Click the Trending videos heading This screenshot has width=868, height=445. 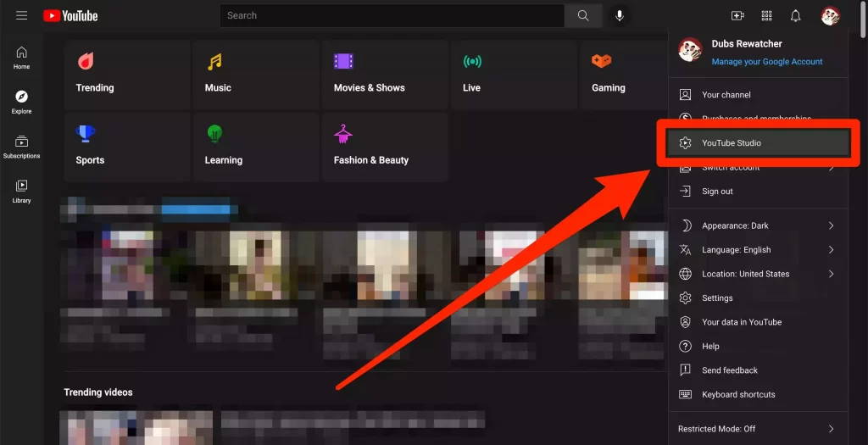pos(98,392)
